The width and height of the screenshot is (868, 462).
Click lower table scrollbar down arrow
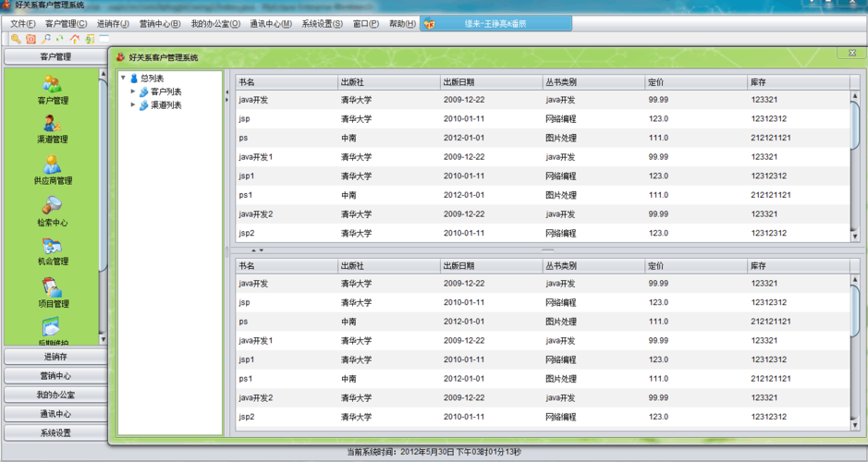click(855, 425)
